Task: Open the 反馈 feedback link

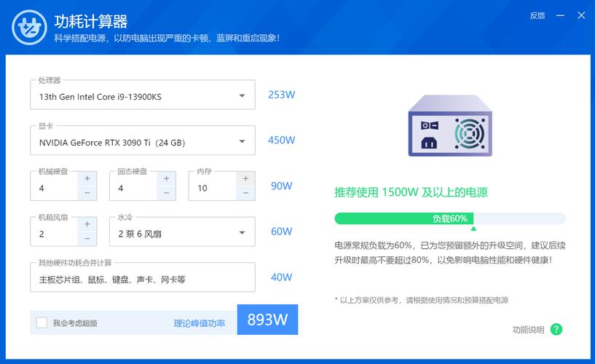Action: click(537, 15)
